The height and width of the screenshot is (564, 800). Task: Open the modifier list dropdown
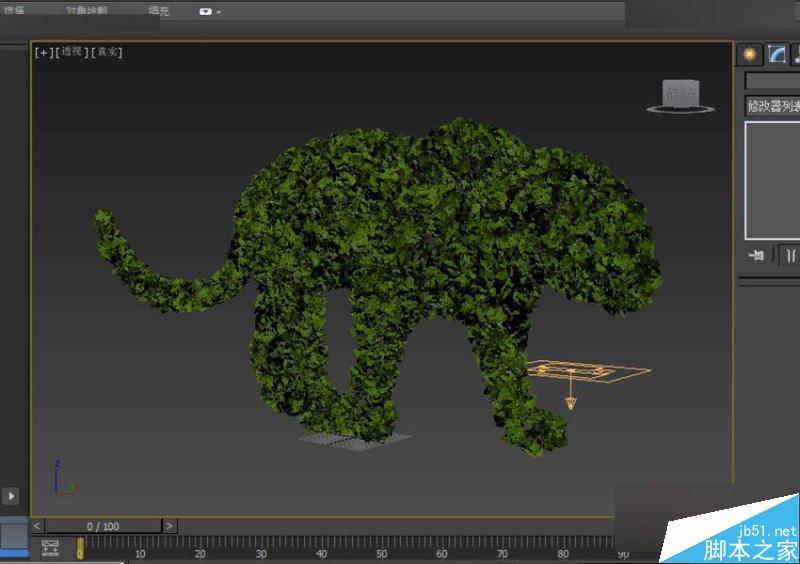point(772,106)
